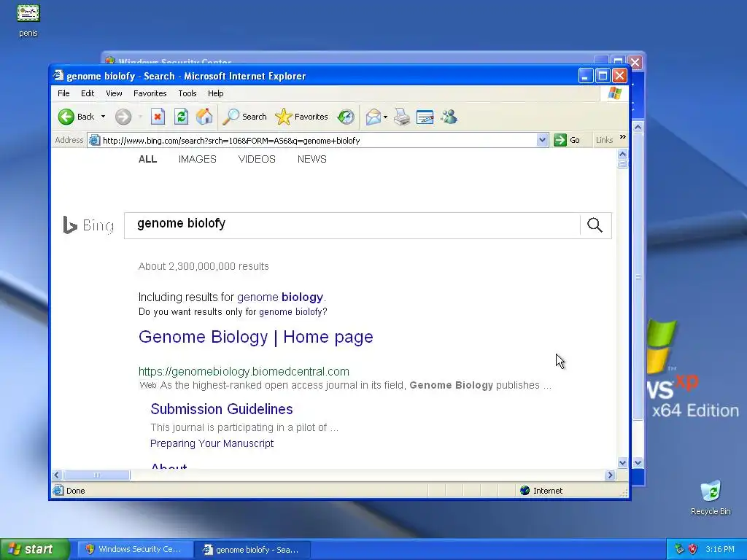Open the View menu
Image resolution: width=747 pixels, height=560 pixels.
tap(114, 93)
